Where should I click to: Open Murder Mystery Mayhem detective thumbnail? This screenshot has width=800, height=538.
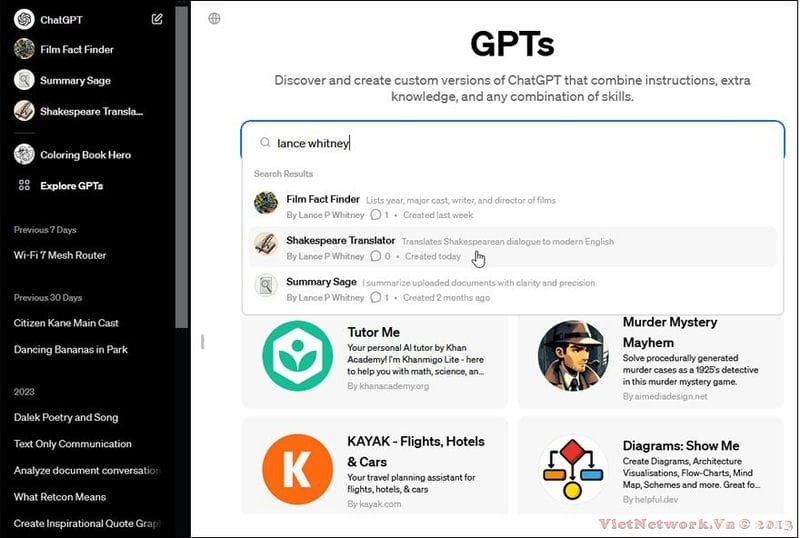573,356
